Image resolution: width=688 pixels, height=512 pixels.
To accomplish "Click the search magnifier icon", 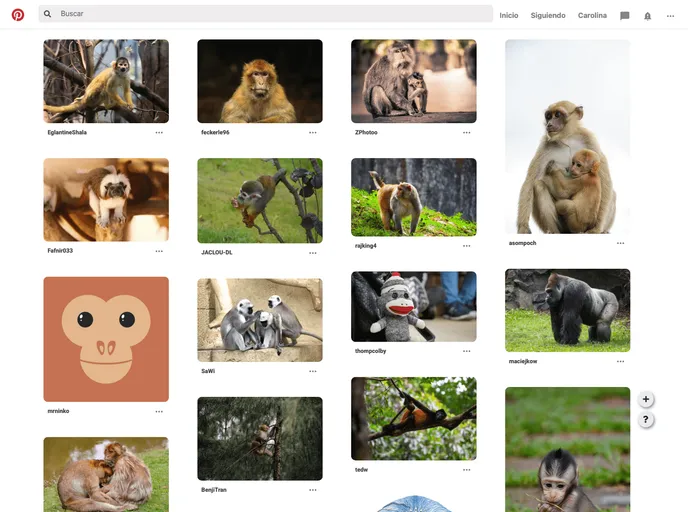I will click(x=47, y=14).
